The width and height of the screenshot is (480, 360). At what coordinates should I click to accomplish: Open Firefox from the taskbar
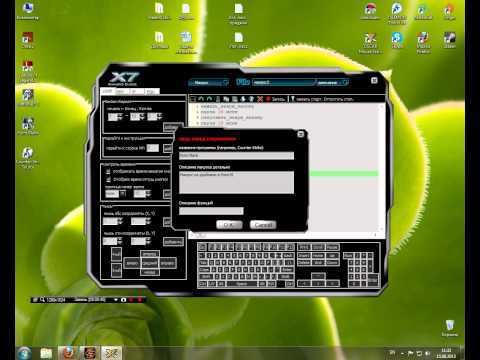pyautogui.click(x=68, y=353)
